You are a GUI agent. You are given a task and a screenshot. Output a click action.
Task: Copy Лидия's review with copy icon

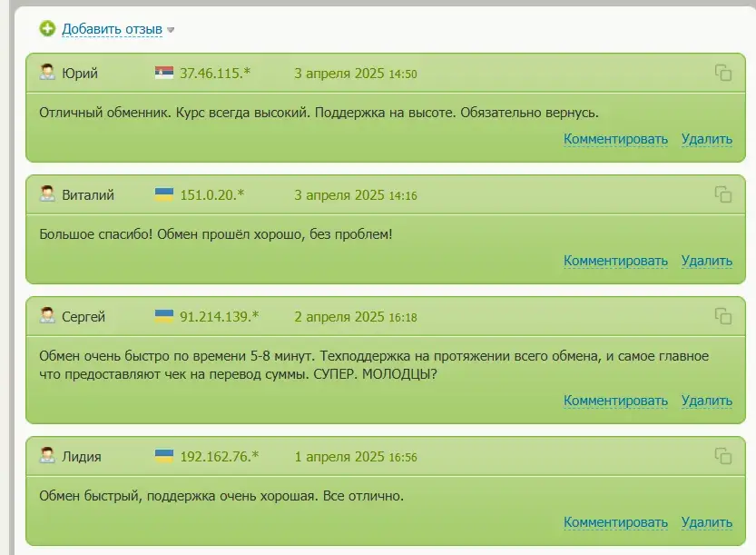click(722, 456)
